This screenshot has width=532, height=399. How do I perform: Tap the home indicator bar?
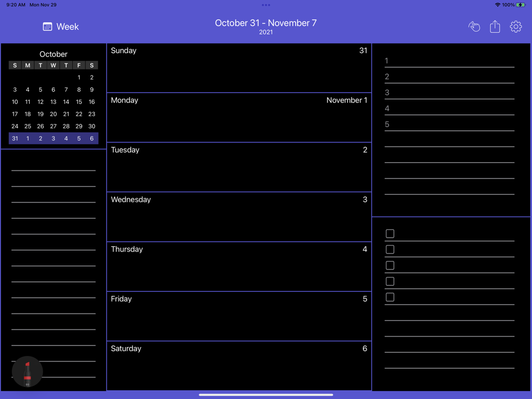[x=265, y=394]
